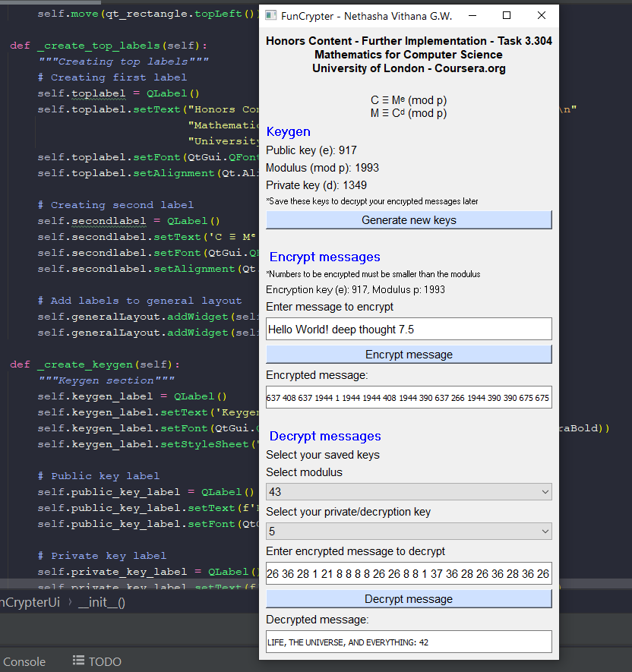632x672 pixels.
Task: Minimize the FunCrypter window
Action: point(472,16)
